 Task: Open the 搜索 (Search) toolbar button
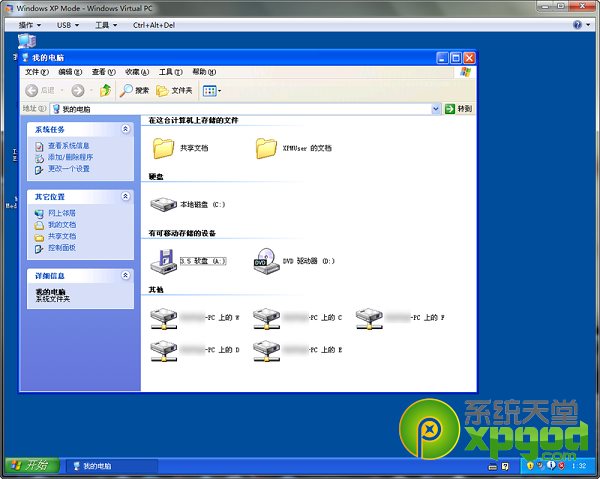(134, 90)
